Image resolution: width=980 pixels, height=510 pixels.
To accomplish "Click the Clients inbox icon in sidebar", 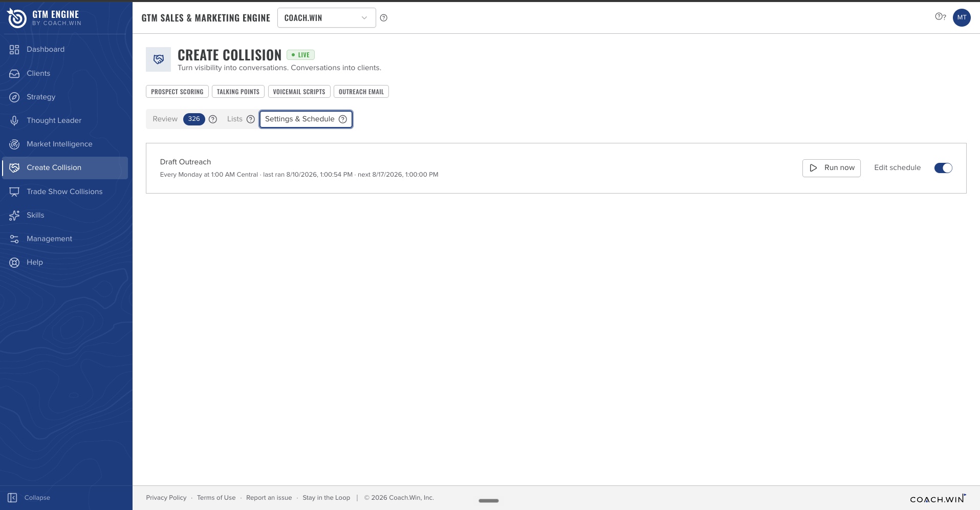I will pos(14,74).
